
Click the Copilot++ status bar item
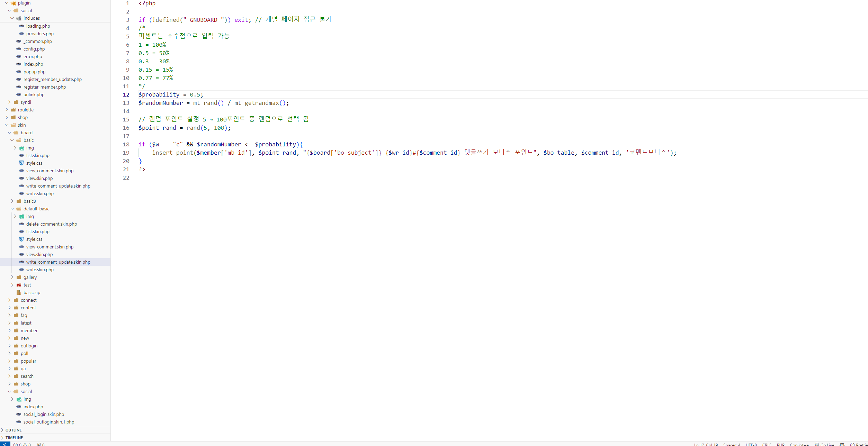point(799,444)
